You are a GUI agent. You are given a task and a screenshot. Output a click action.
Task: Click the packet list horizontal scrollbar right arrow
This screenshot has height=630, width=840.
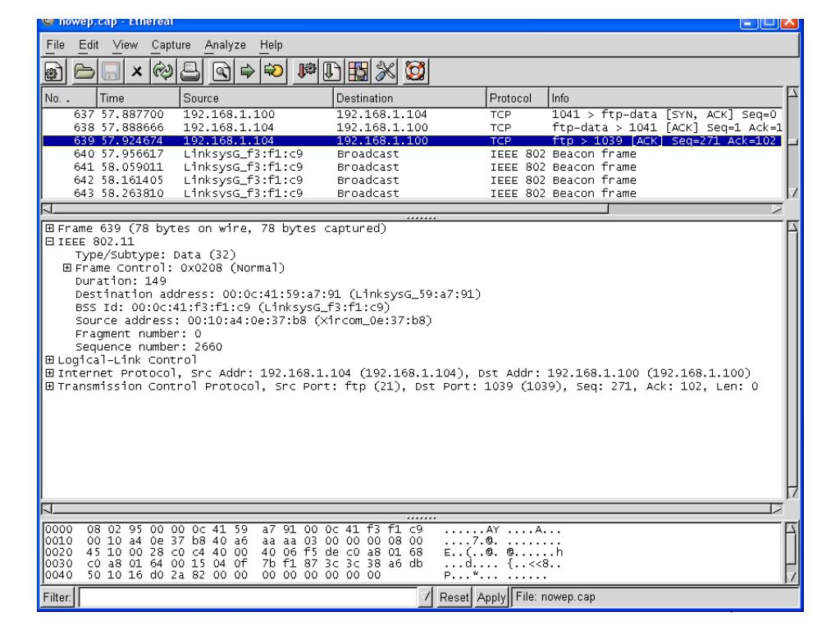pyautogui.click(x=777, y=209)
